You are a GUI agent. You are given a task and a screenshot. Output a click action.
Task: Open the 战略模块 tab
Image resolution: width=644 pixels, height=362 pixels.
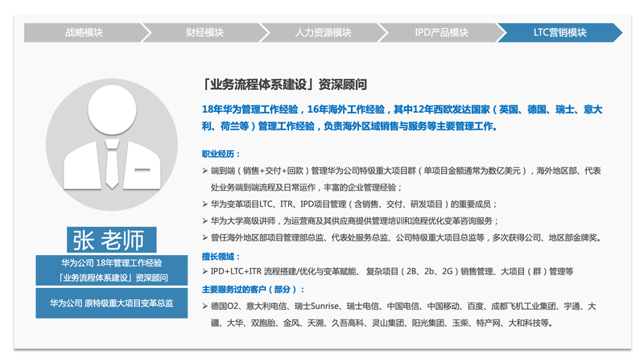pyautogui.click(x=84, y=33)
